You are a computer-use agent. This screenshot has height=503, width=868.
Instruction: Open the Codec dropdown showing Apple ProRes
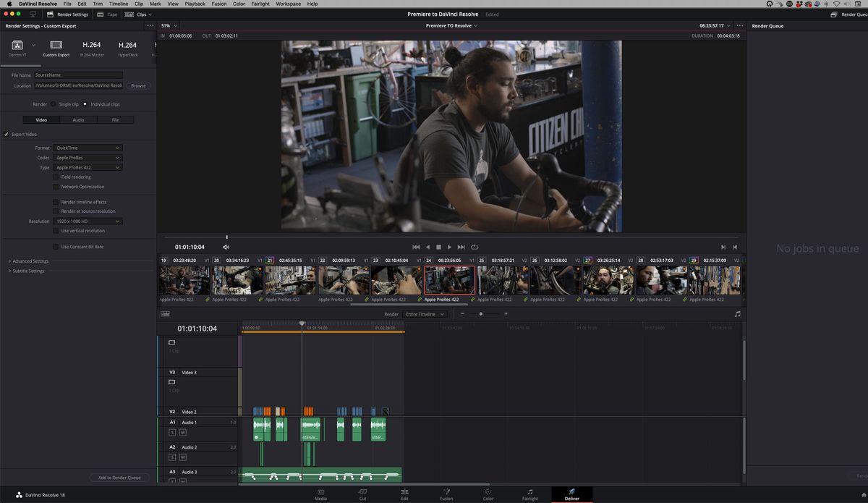pyautogui.click(x=87, y=157)
